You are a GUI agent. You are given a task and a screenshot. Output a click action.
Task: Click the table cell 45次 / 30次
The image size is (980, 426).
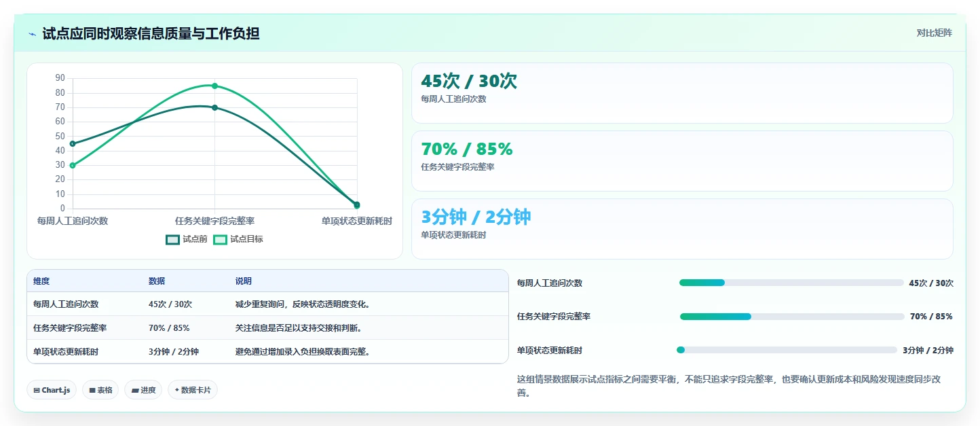coord(170,304)
